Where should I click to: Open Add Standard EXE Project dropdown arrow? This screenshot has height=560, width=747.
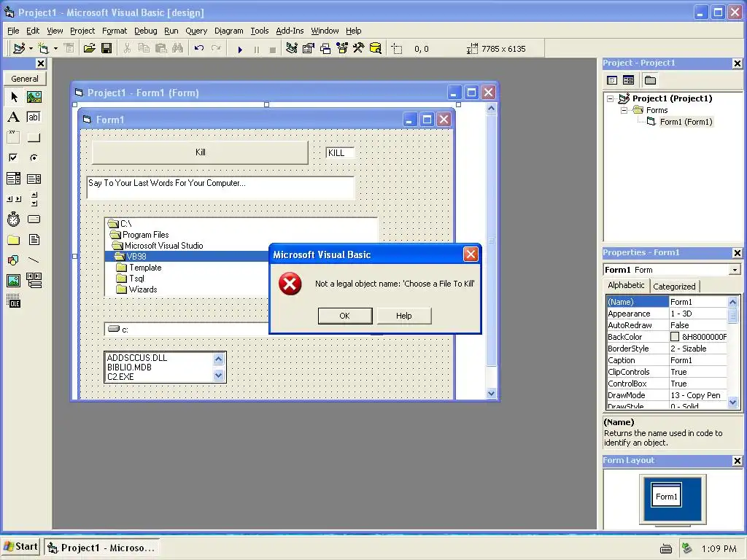[31, 49]
